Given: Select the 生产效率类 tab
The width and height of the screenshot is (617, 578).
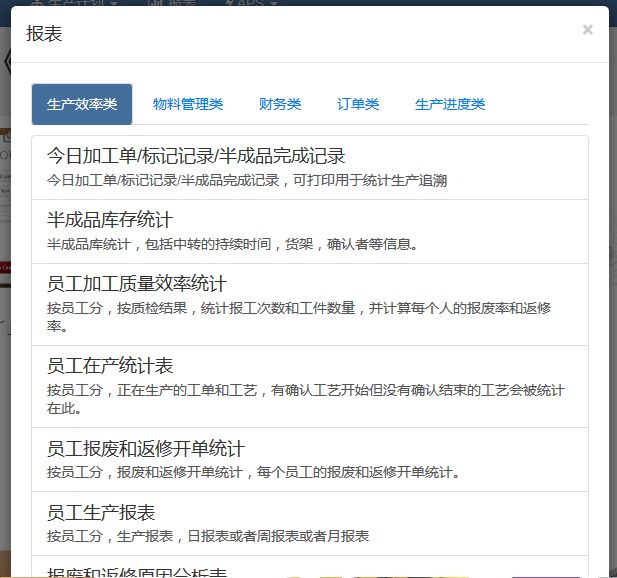Looking at the screenshot, I should [x=82, y=104].
